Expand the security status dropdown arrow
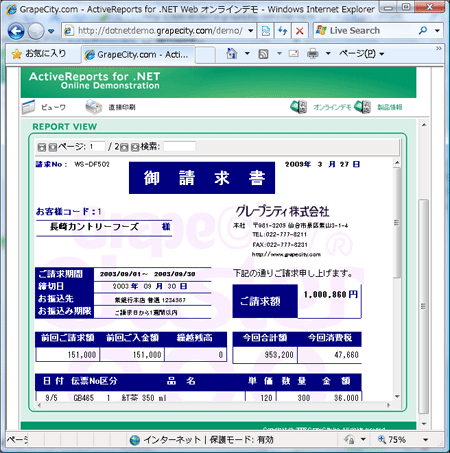 click(363, 440)
